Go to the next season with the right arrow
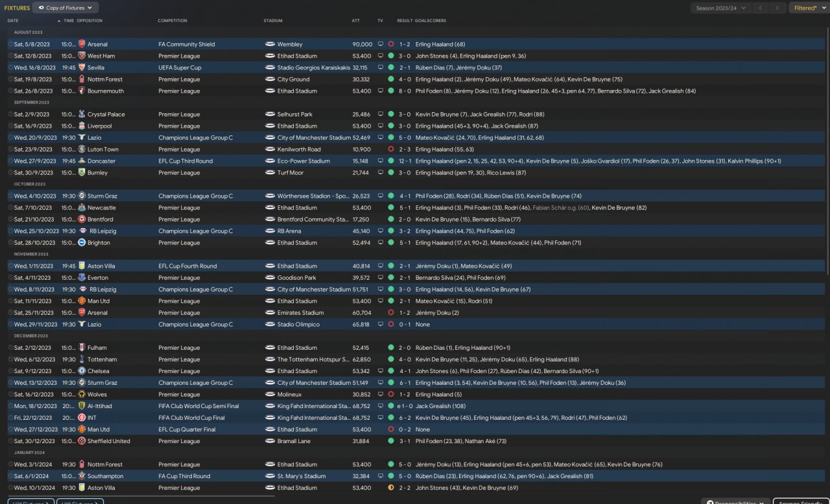This screenshot has height=504, width=830. pos(777,8)
